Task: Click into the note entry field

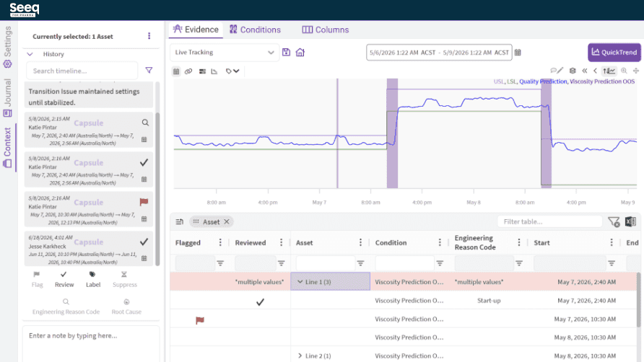Action: [91, 344]
